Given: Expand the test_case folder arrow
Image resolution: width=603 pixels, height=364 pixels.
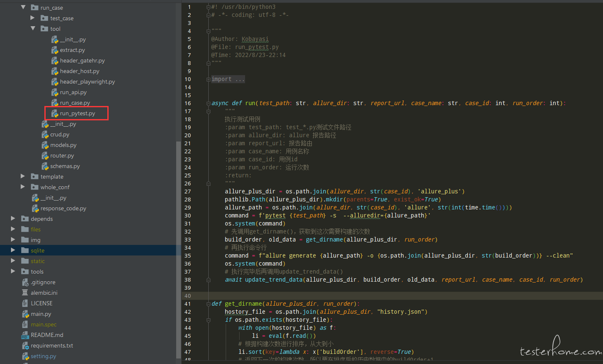Looking at the screenshot, I should coord(33,18).
